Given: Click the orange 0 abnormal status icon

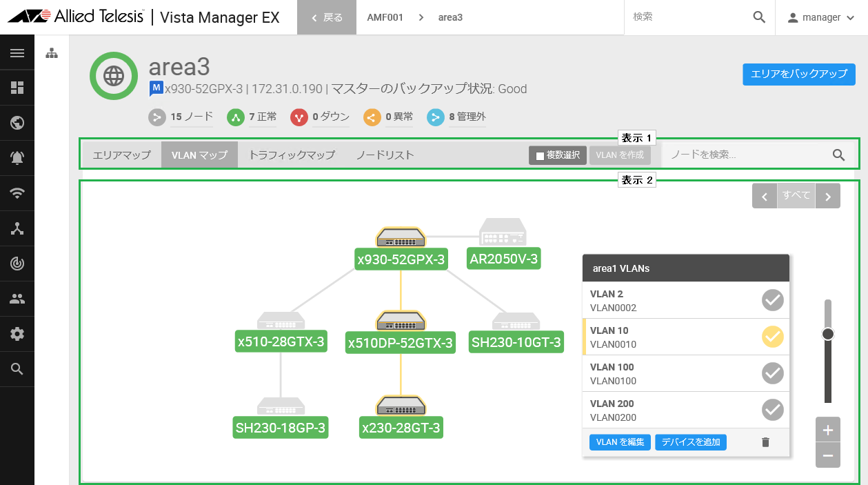Looking at the screenshot, I should pos(372,117).
